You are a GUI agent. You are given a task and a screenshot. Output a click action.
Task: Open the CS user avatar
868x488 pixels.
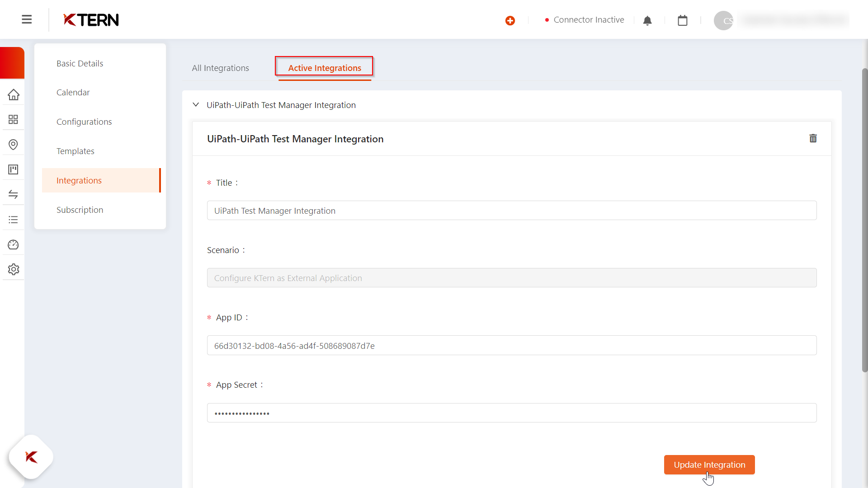click(723, 20)
